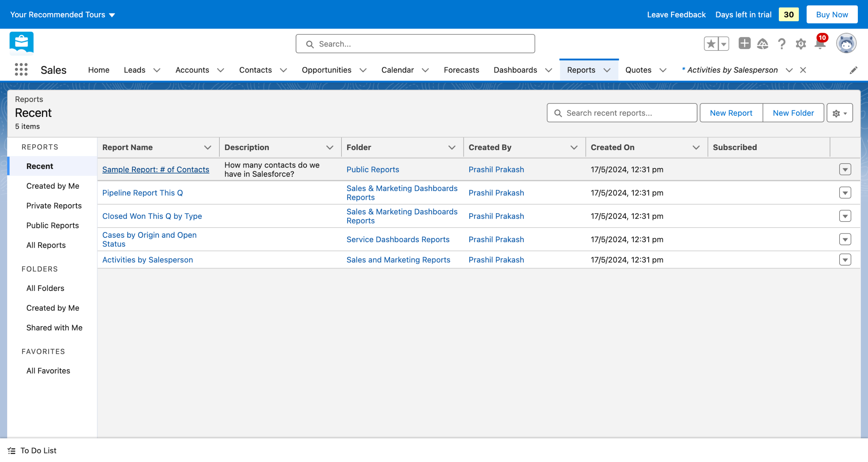This screenshot has height=462, width=868.
Task: Open the Dashboards tab
Action: pyautogui.click(x=515, y=70)
